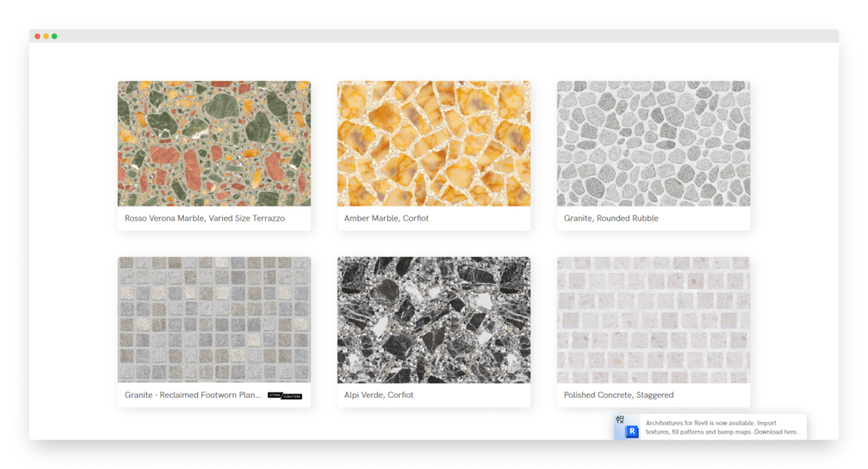Screen dimensions: 868x469
Task: Click 'Granite - Reclaimed Footworn Plan...' title
Action: click(x=192, y=395)
